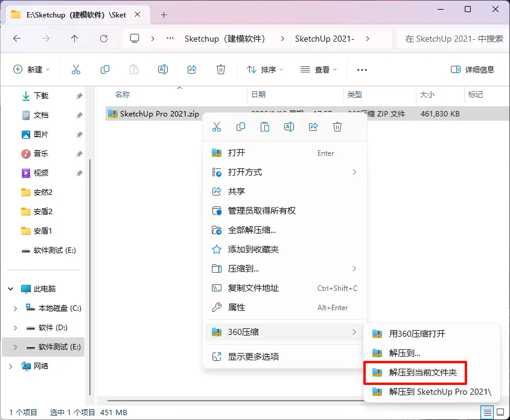Refresh the current folder

pos(104,39)
